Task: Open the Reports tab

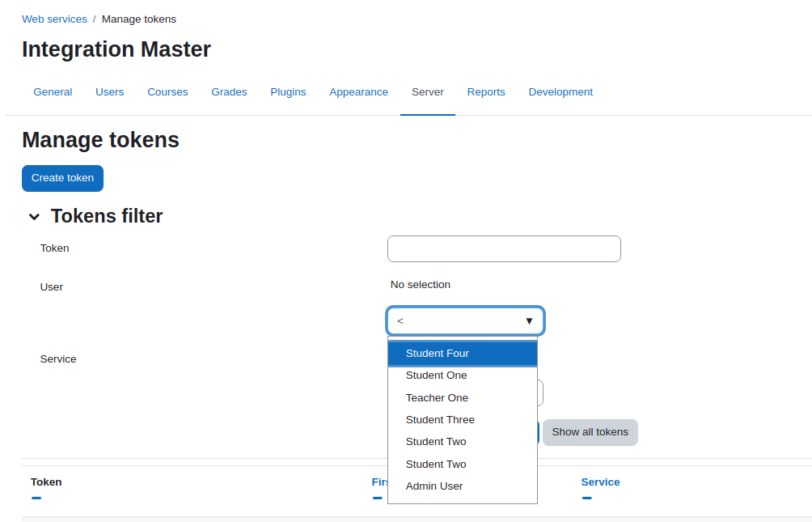Action: 486,92
